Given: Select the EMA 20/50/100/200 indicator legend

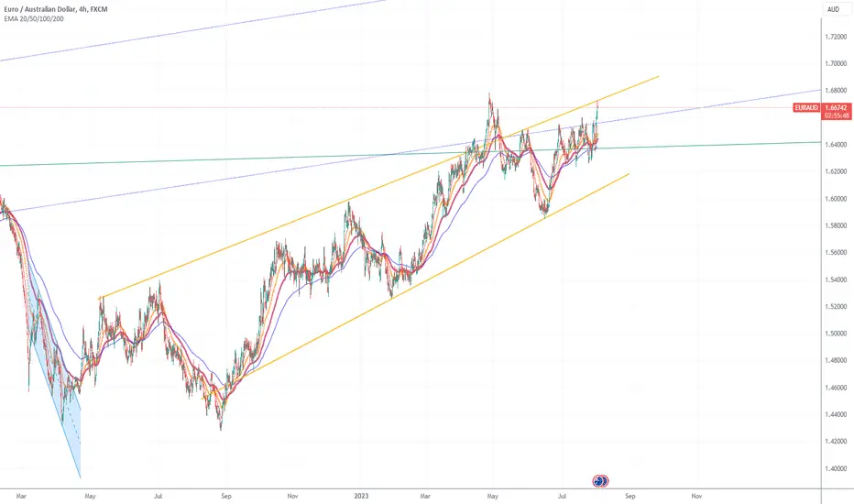Looking at the screenshot, I should click(34, 18).
